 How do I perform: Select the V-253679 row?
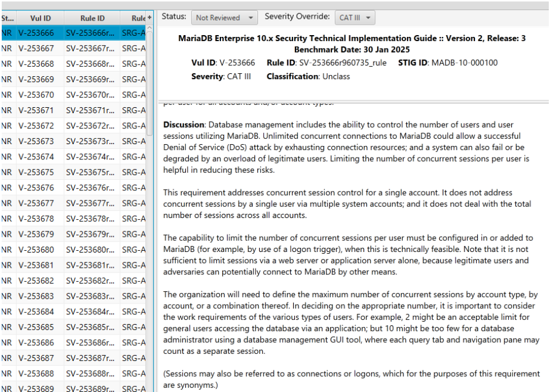[x=36, y=234]
